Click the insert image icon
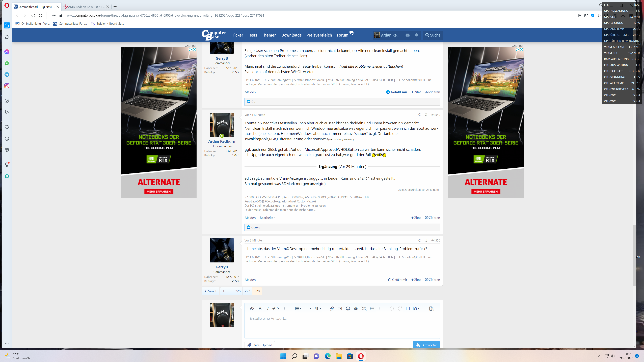This screenshot has width=644, height=362. click(340, 309)
